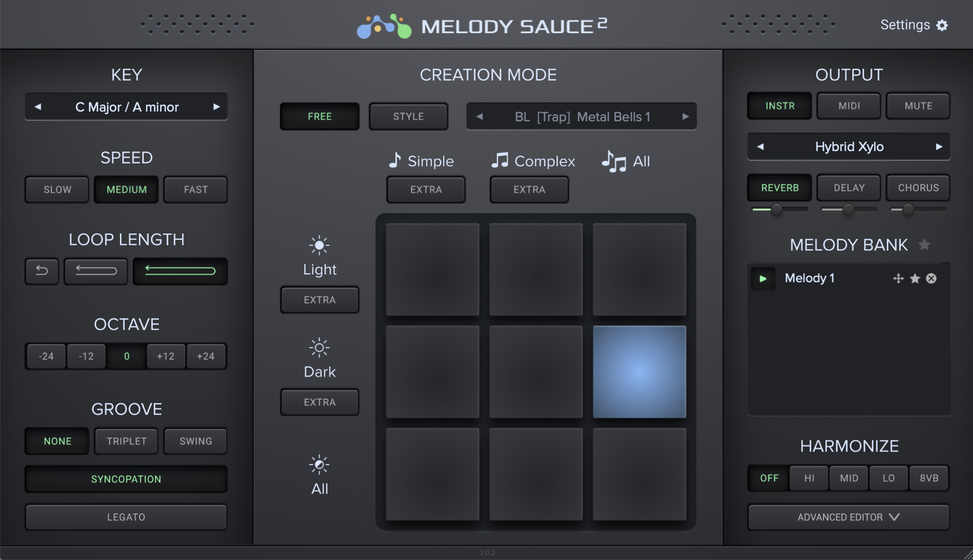Toggle LEGATO mode
The image size is (973, 560).
coord(126,517)
